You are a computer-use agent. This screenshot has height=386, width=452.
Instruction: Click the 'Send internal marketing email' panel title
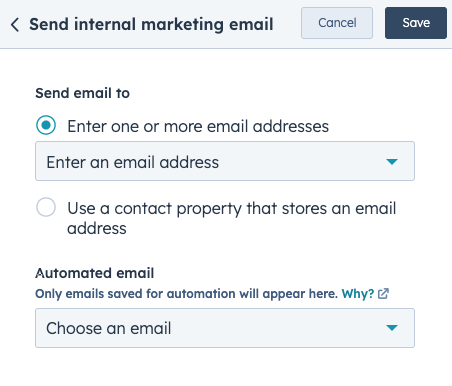pos(151,24)
